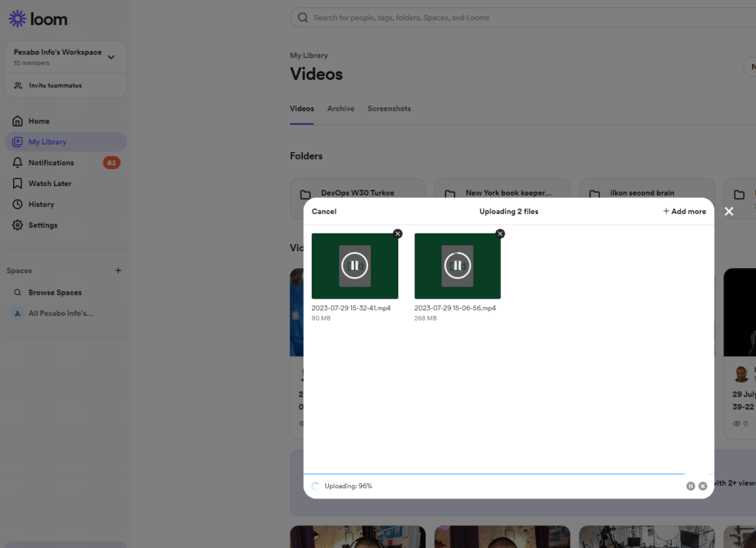Switch to the Archive tab

(341, 109)
